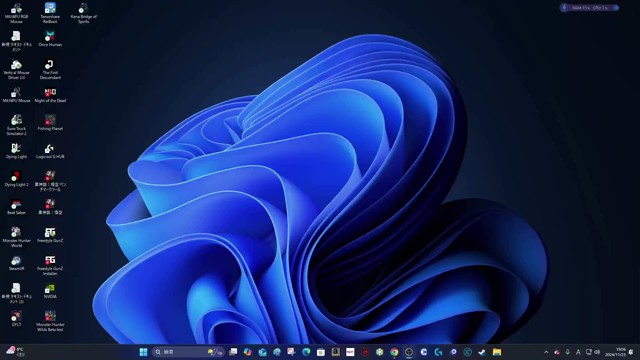Switch the IME input mode indicator
640x360 pixels.
[x=578, y=352]
